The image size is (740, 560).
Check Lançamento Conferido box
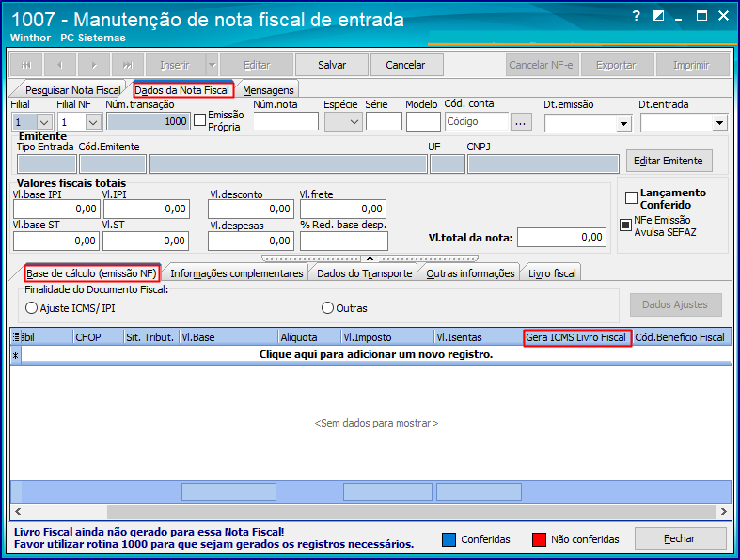tap(631, 198)
